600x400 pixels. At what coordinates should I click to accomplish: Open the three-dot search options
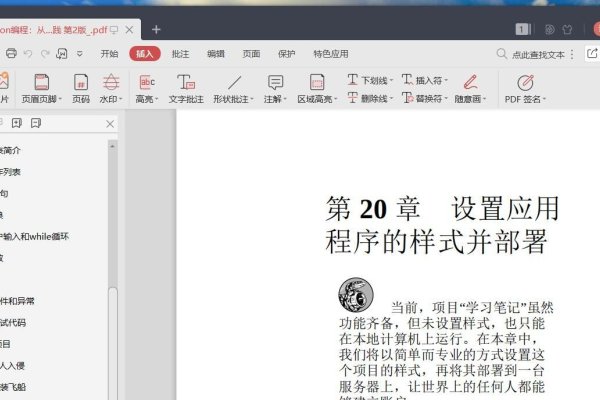[x=572, y=54]
